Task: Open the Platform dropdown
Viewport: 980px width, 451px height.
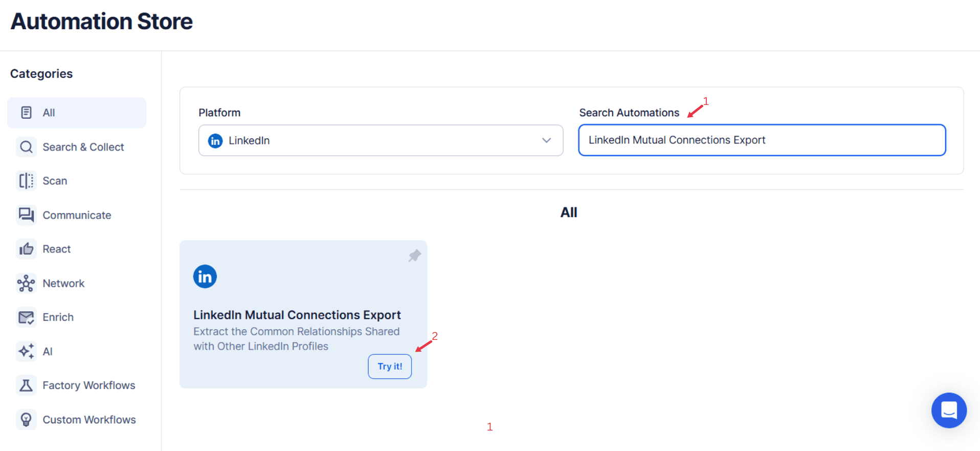Action: click(x=381, y=140)
